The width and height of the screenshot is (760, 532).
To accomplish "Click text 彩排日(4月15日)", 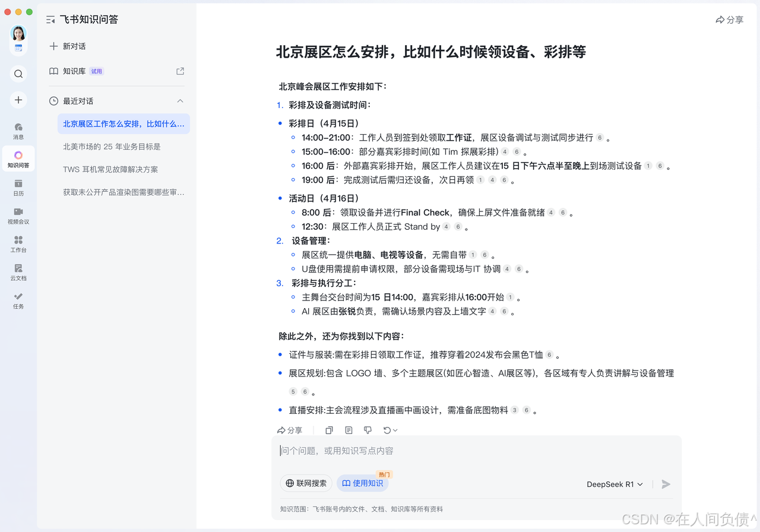I will point(324,123).
